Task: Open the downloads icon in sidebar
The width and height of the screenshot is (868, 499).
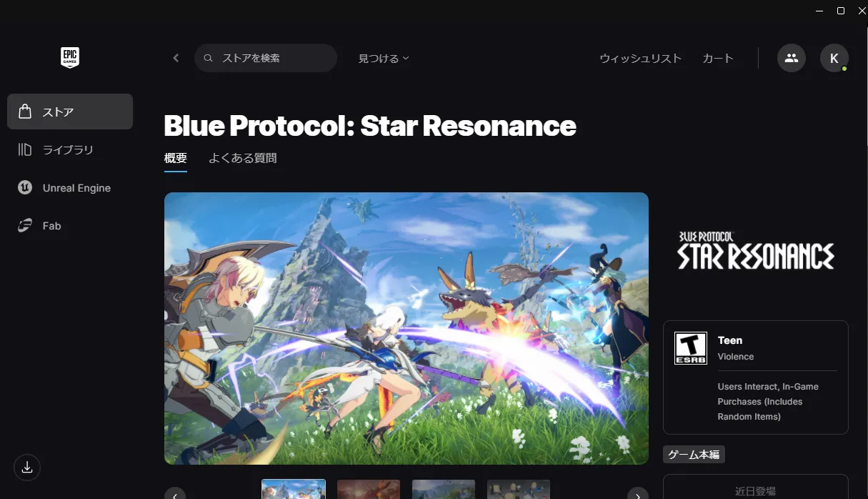Action: pos(27,468)
